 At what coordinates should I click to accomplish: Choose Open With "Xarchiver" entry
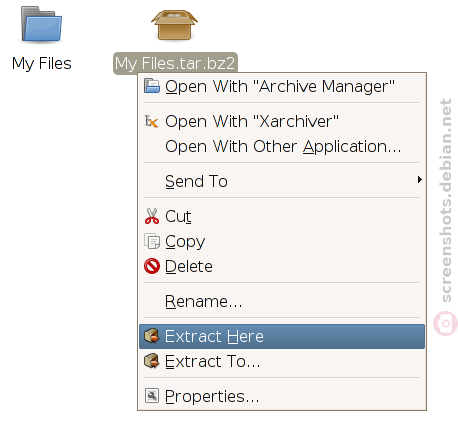pos(282,121)
